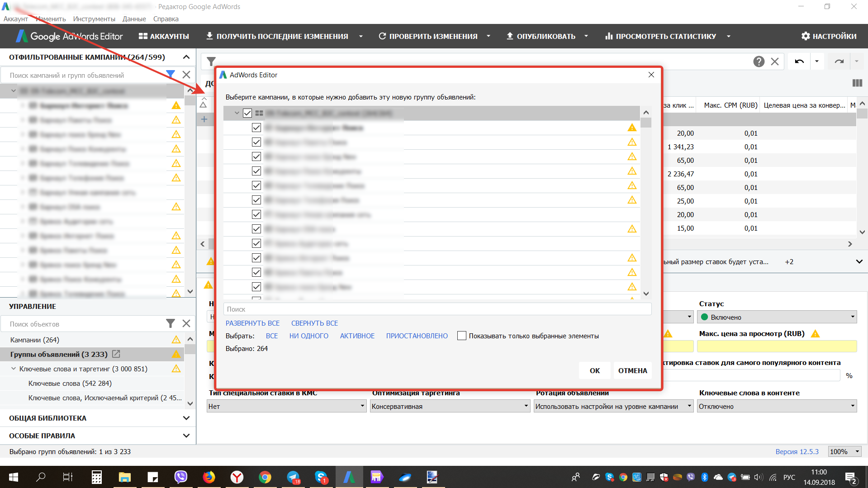Click the dialog's Поиск search field
This screenshot has height=488, width=868.
click(x=437, y=309)
